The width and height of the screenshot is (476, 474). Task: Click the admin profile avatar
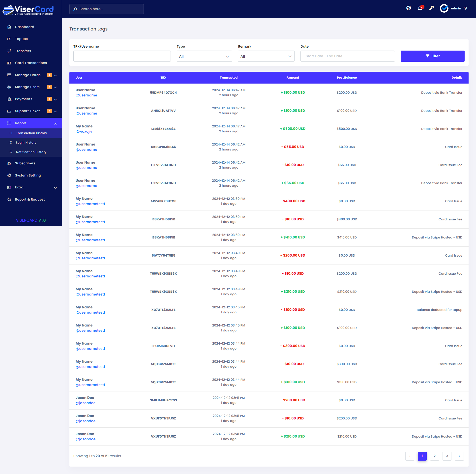click(x=444, y=8)
